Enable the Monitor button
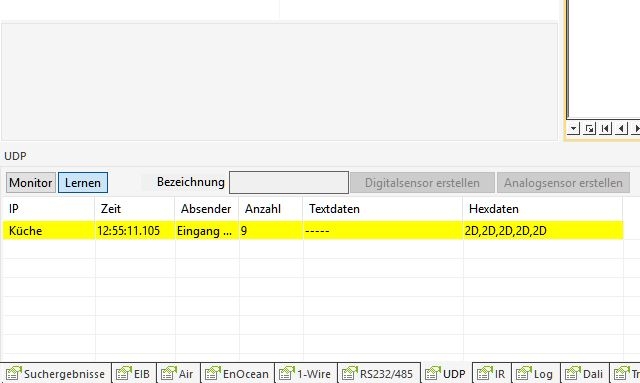This screenshot has width=640, height=383. 31,183
